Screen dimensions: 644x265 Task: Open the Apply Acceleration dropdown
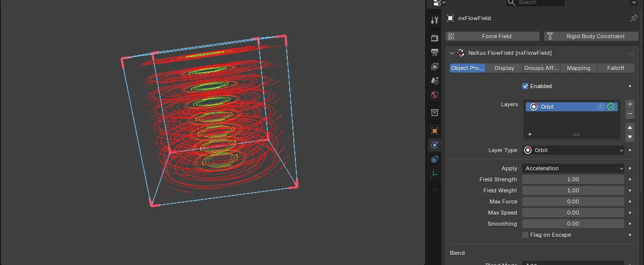pos(574,168)
